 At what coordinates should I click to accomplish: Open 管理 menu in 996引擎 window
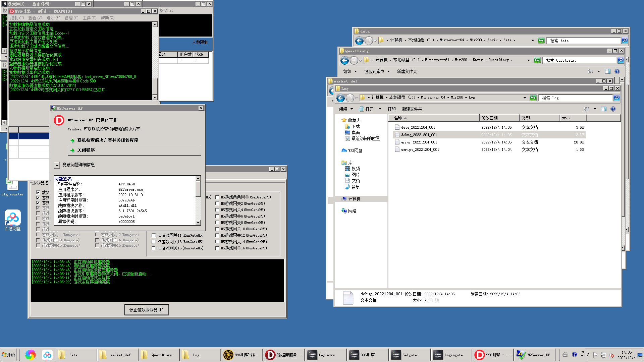[71, 18]
